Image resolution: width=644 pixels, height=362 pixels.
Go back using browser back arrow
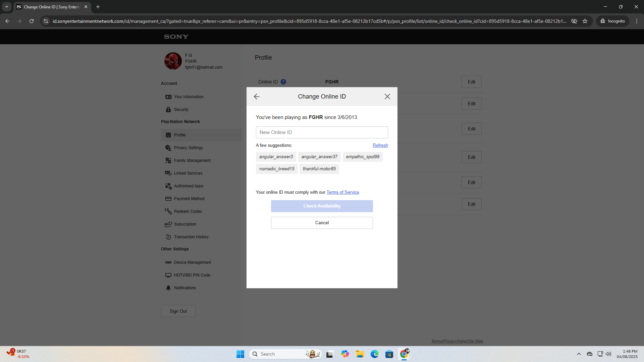pos(7,21)
